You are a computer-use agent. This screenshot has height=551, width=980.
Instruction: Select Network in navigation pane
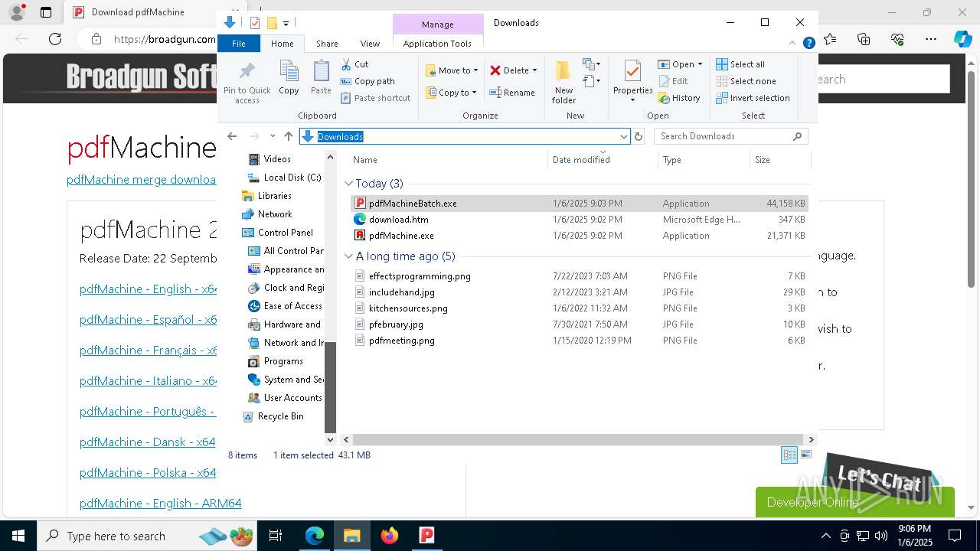tap(275, 214)
